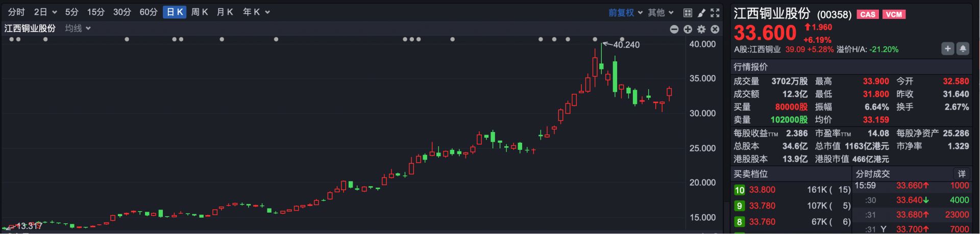Click the 换手 2.67% value

click(957, 107)
